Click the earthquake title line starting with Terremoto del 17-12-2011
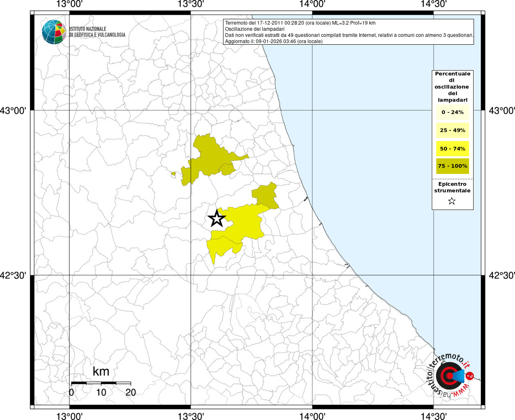Screen dimensions: 515x420 pos(300,23)
